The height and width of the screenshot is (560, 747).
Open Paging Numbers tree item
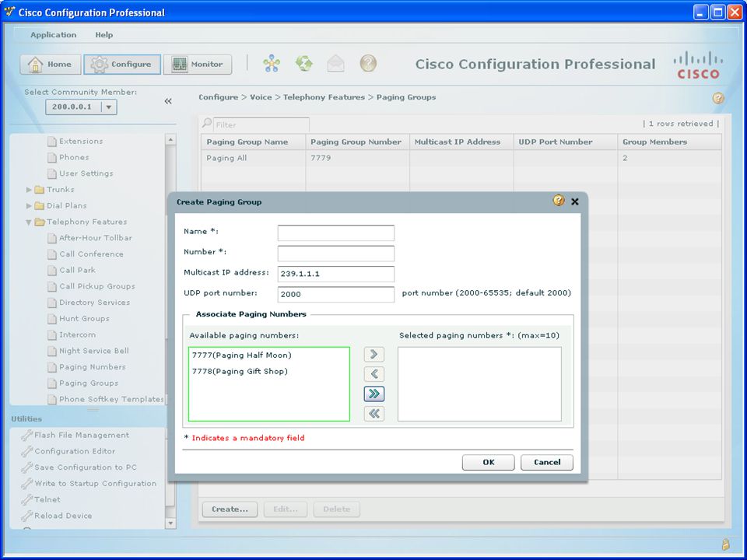click(87, 368)
